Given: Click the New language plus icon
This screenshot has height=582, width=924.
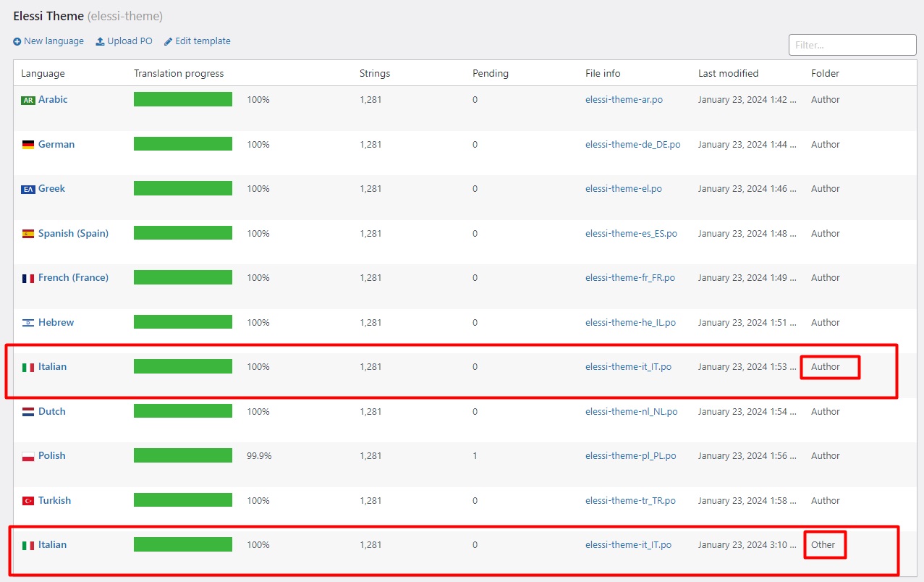Looking at the screenshot, I should 17,42.
